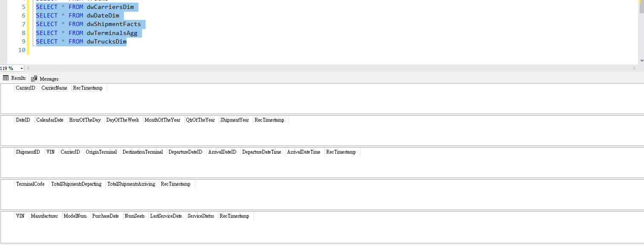Select the PurchaseDate column header
This screenshot has width=644, height=245.
(x=106, y=216)
